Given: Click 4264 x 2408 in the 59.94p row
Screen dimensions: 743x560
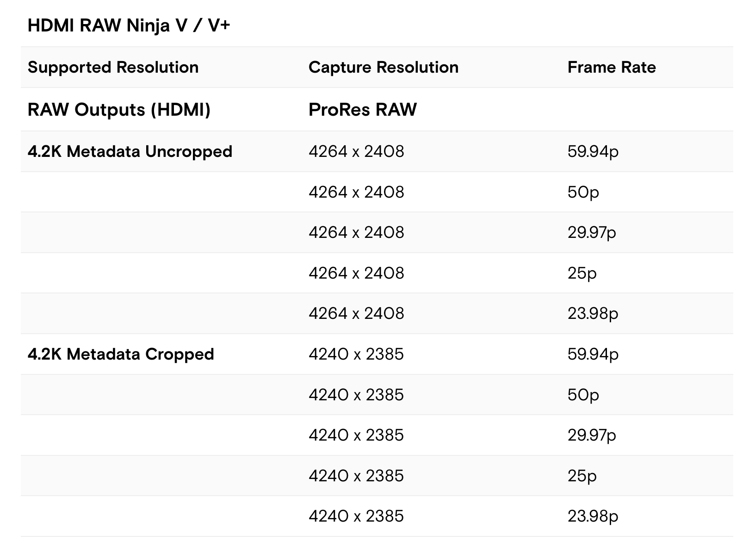Looking at the screenshot, I should pyautogui.click(x=356, y=152).
